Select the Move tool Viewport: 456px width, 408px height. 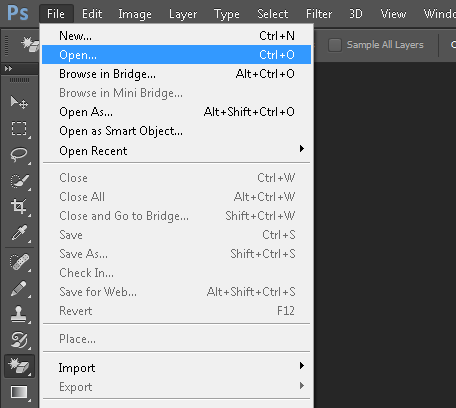pos(19,102)
